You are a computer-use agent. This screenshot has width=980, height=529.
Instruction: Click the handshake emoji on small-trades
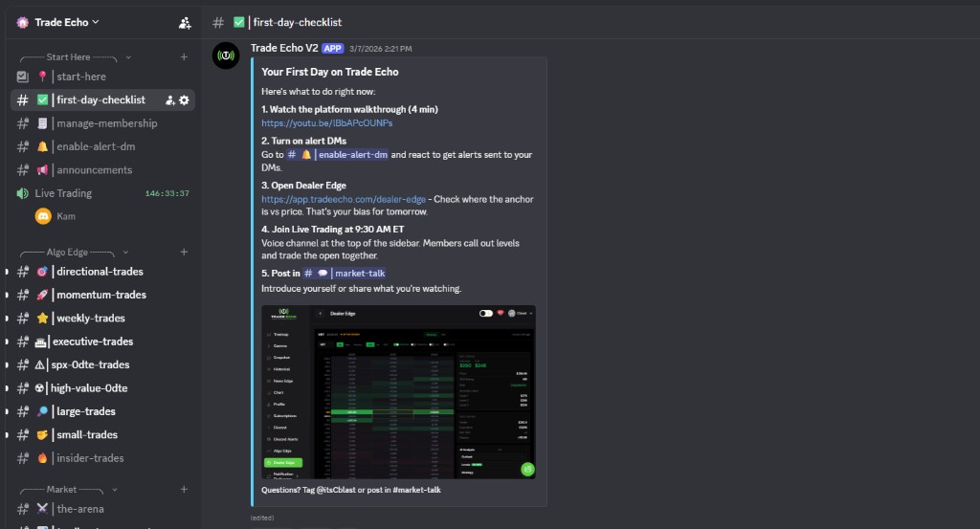pos(42,434)
